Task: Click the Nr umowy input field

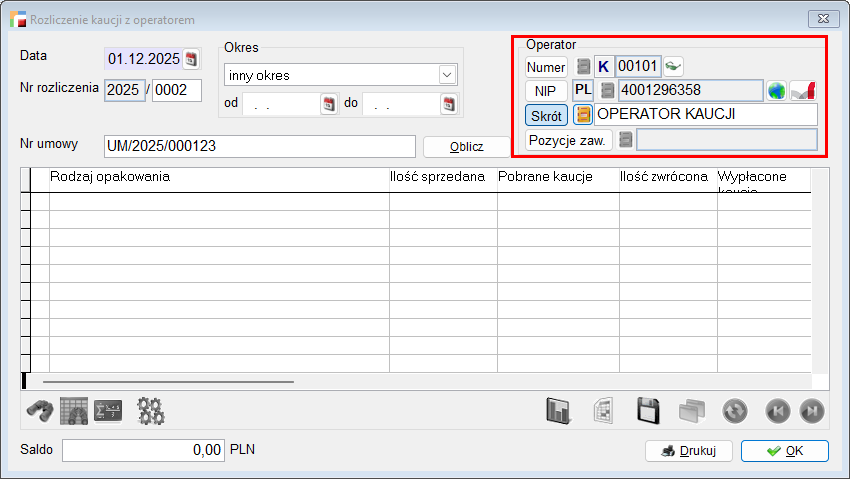Action: [x=259, y=146]
